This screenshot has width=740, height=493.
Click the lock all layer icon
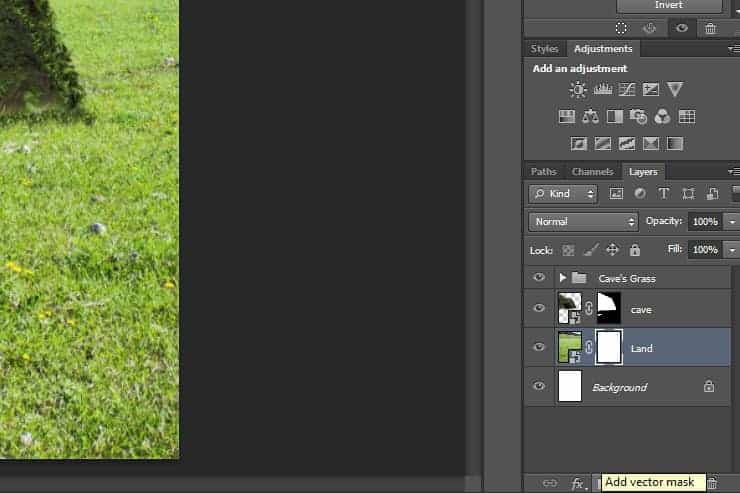[635, 250]
